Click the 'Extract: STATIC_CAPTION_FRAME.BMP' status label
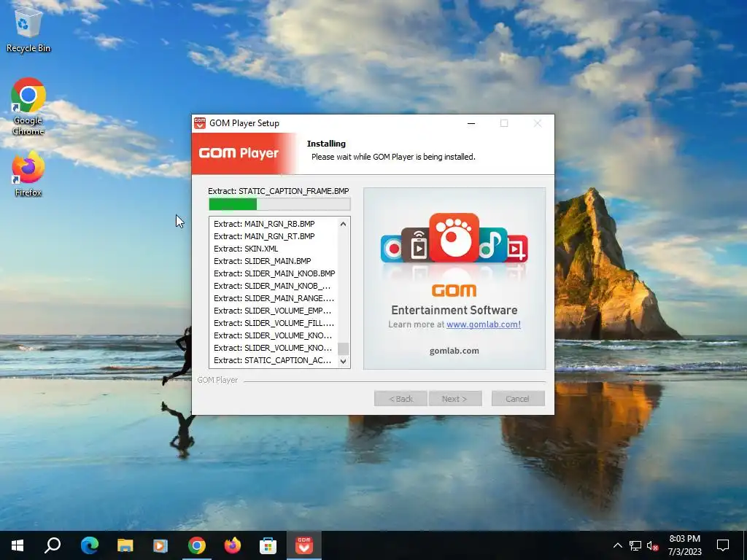The width and height of the screenshot is (747, 560). (x=278, y=191)
